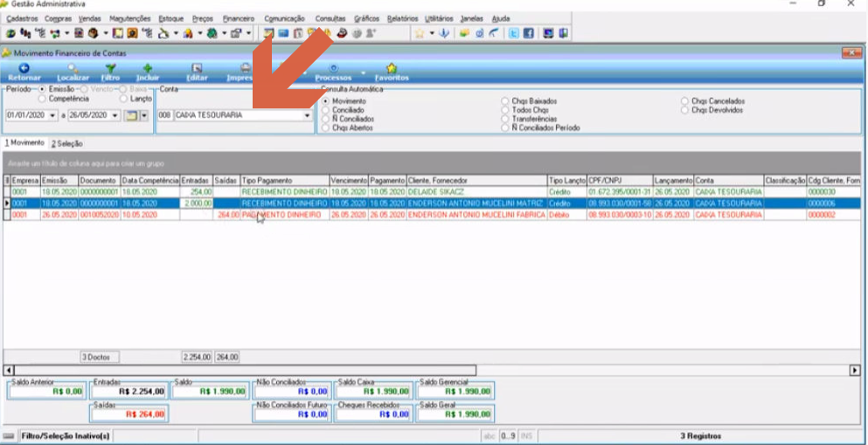This screenshot has height=445, width=868.
Task: Click the last icon of the main toolbar
Action: 563,33
